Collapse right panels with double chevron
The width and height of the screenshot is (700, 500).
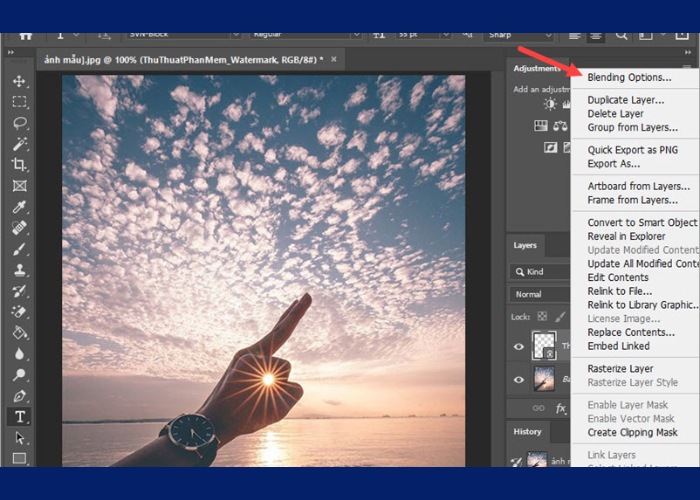tap(688, 52)
